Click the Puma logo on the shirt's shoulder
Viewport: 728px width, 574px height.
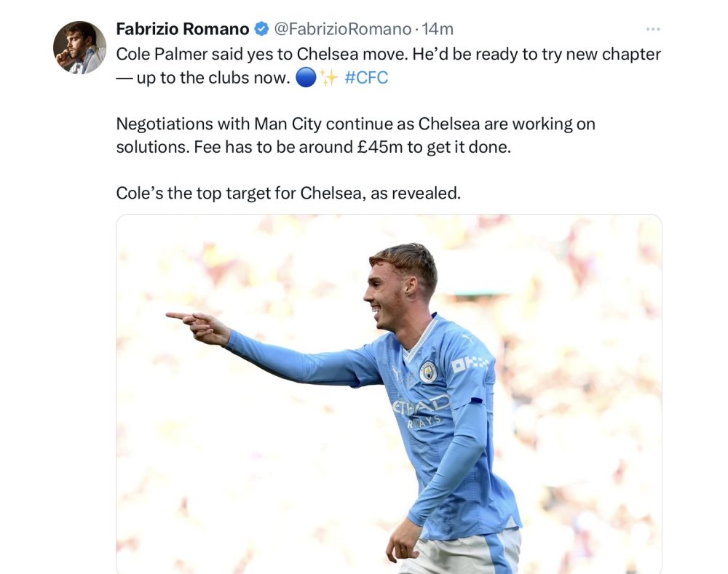click(x=468, y=339)
